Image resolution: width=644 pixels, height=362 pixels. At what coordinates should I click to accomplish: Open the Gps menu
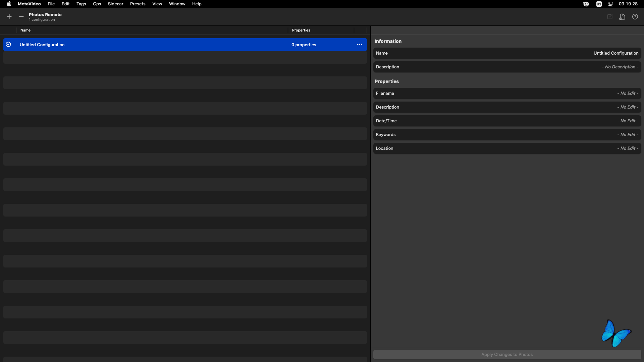point(97,4)
